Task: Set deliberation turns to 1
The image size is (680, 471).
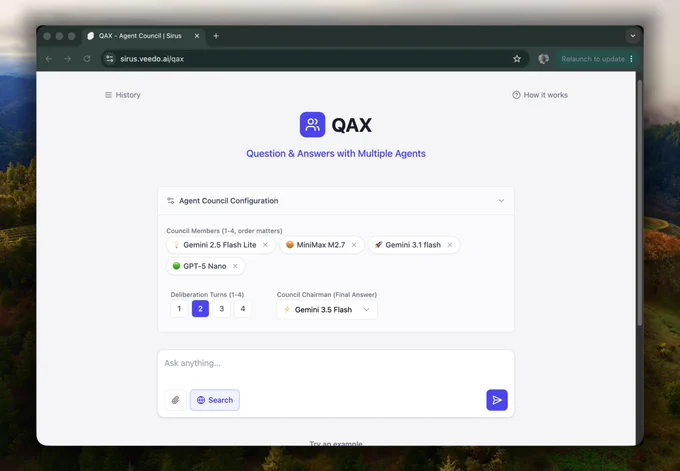Action: (179, 309)
